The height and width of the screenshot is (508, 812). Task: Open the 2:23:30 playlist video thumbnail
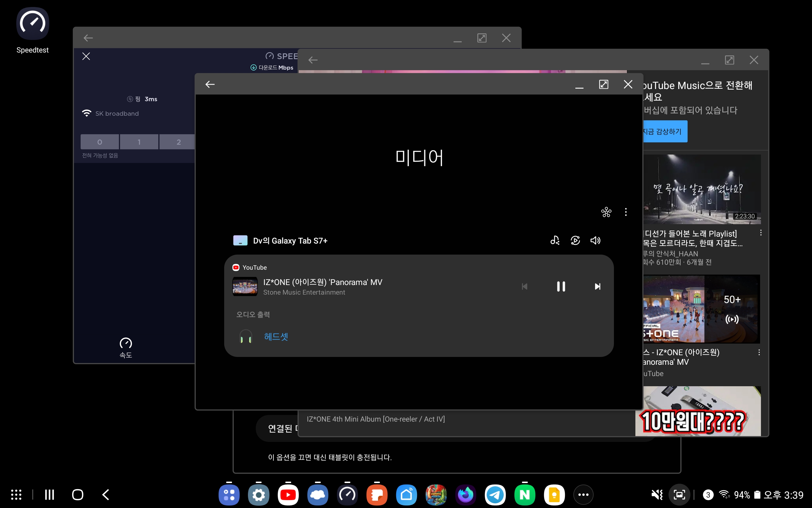702,189
